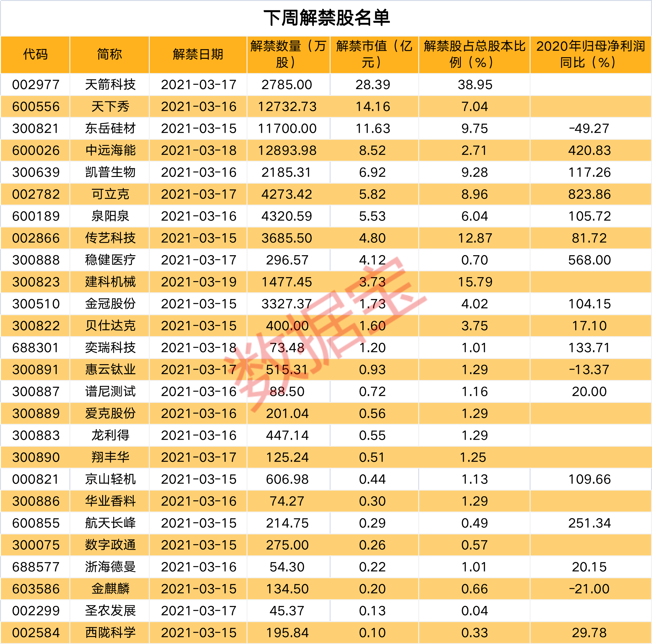Select stock name 金麒麟
This screenshot has width=652, height=644.
click(110, 589)
